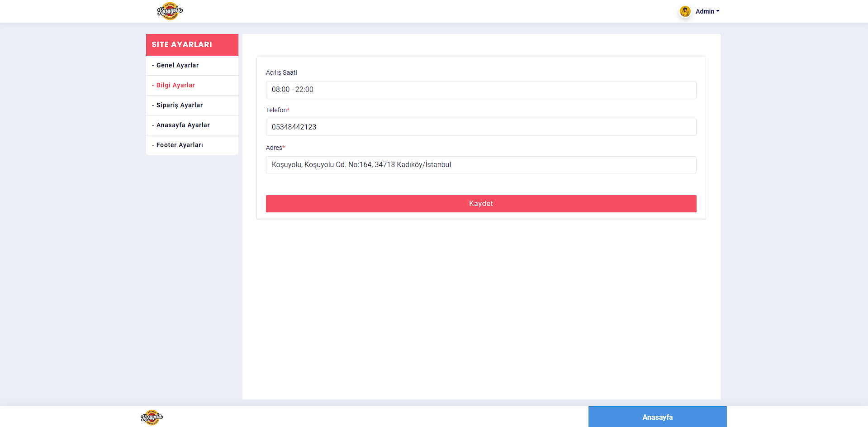
Task: Go to Sipariş Ayarlar in the sidebar
Action: tap(179, 105)
